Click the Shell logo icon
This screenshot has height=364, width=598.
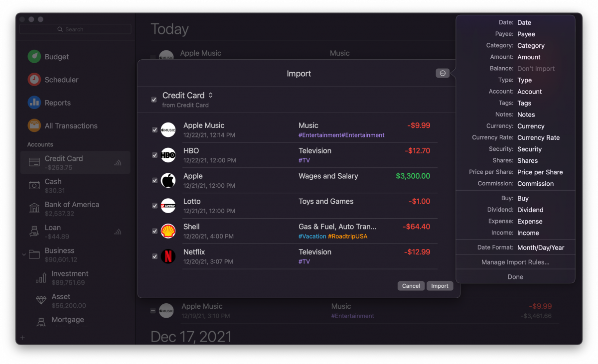point(168,231)
